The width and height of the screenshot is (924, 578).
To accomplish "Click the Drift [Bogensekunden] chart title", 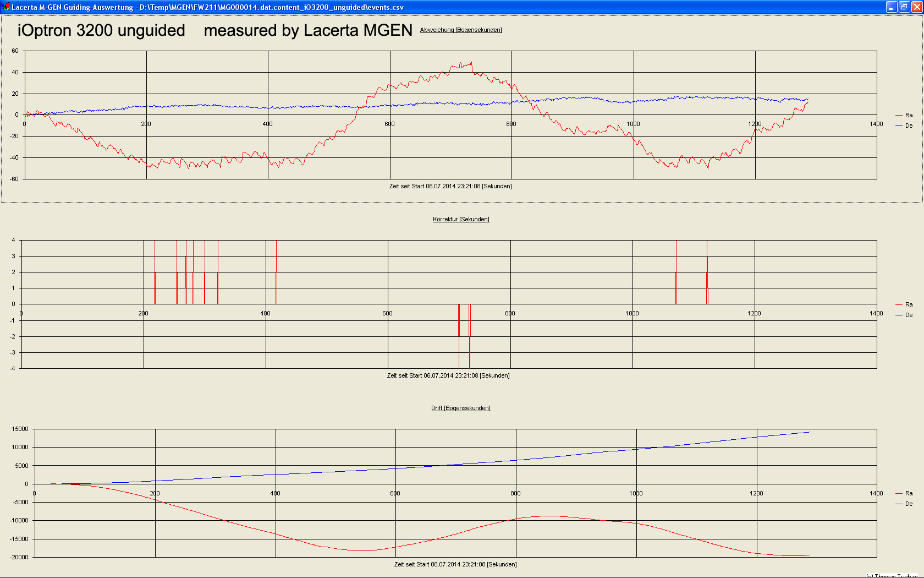I will [461, 408].
